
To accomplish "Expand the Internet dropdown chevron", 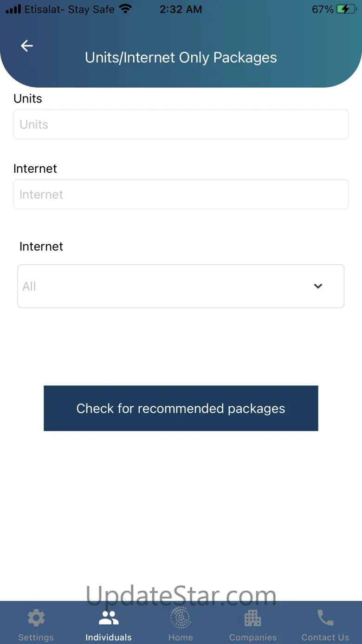I will [318, 286].
